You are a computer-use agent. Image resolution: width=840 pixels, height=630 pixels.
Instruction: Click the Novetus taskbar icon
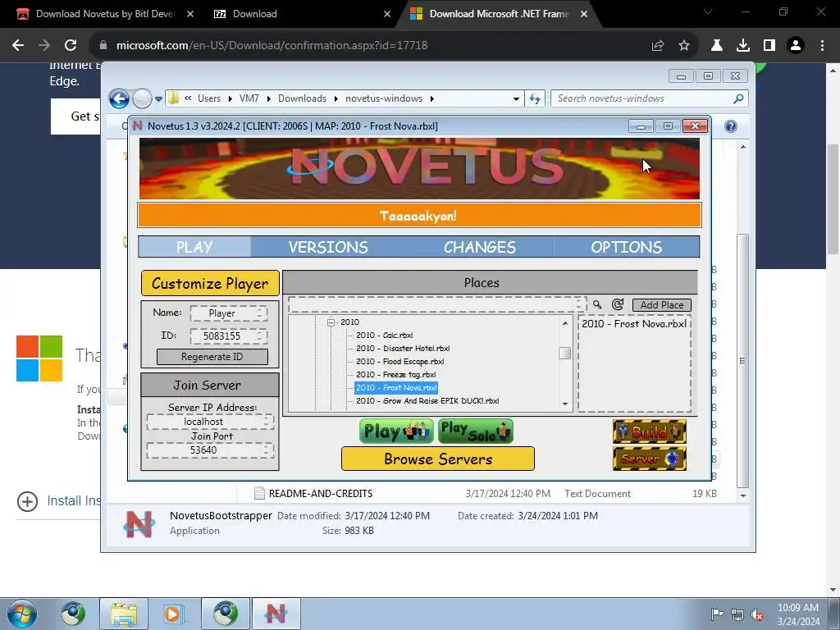click(276, 614)
